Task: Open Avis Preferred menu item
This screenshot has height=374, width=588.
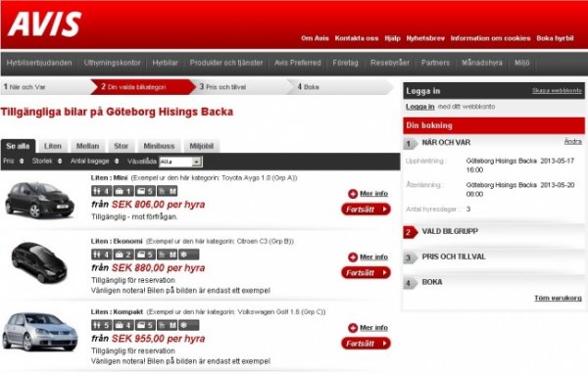Action: pos(298,63)
